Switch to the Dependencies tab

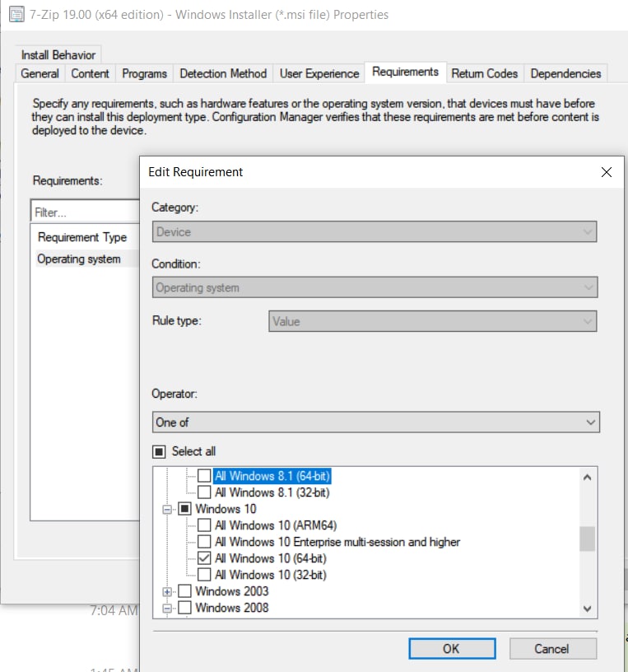click(x=565, y=73)
